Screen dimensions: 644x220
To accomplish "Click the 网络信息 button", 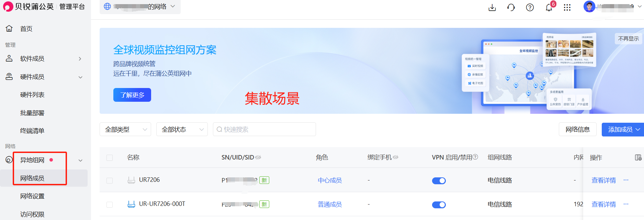I will pyautogui.click(x=578, y=130).
